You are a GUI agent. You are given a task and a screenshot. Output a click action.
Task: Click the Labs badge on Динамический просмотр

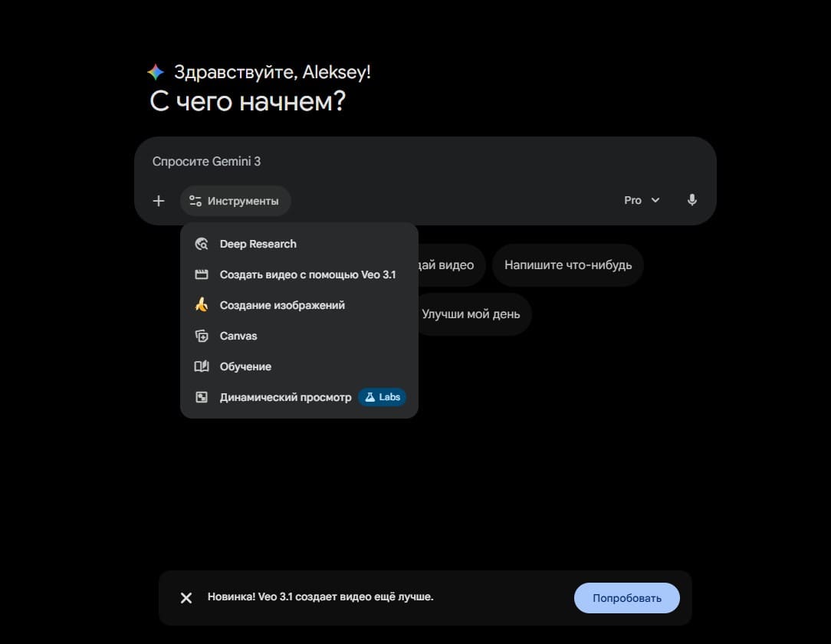tap(382, 397)
